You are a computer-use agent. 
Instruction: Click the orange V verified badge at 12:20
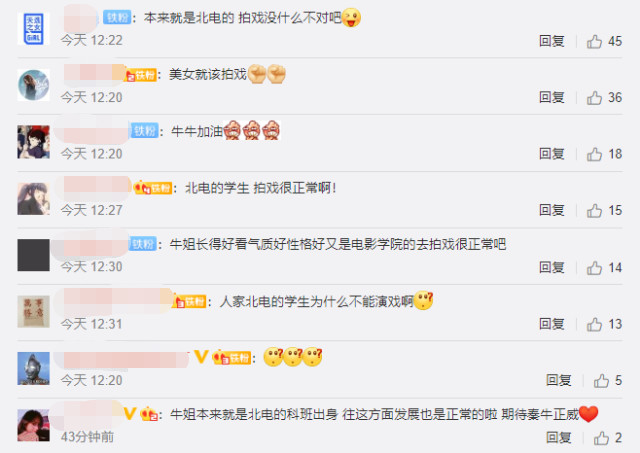201,356
